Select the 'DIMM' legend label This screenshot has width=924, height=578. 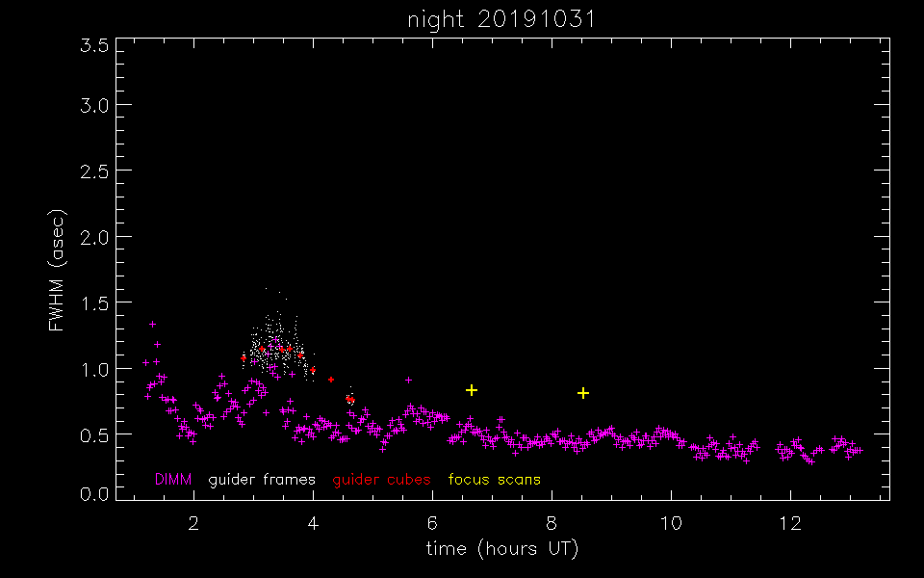click(173, 480)
